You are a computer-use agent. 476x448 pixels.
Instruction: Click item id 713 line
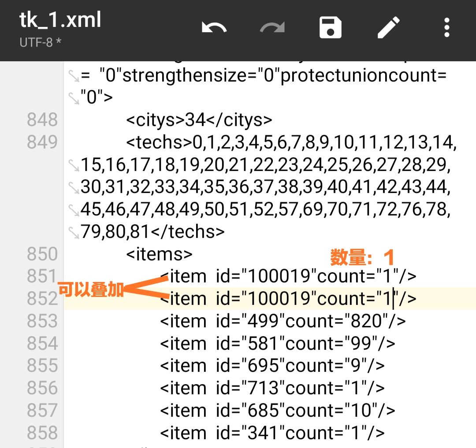pyautogui.click(x=271, y=388)
